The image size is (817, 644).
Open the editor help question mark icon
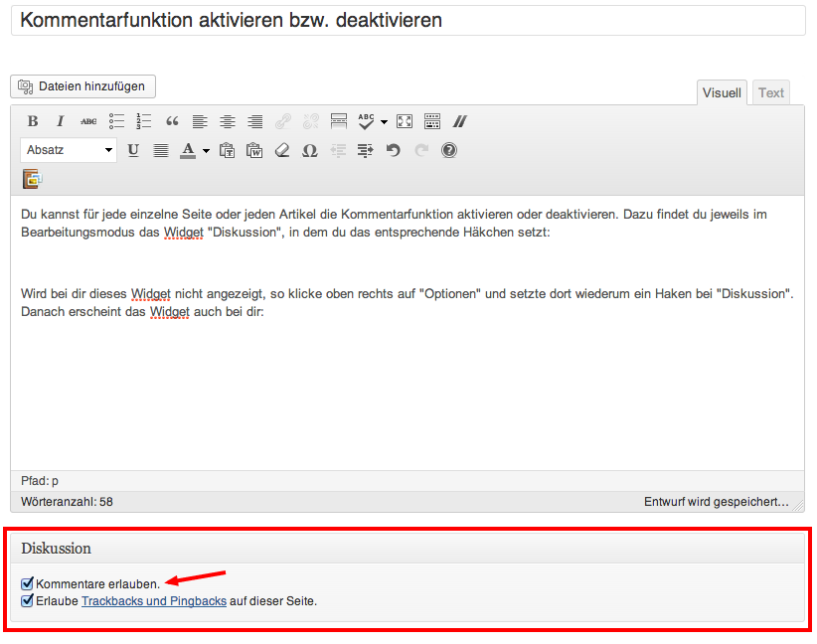[x=449, y=150]
